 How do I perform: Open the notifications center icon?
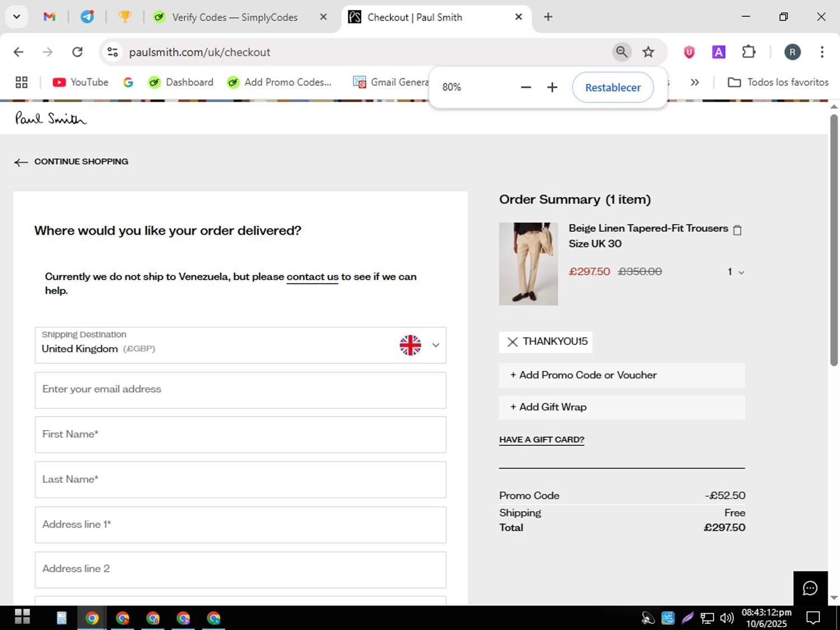[813, 618]
